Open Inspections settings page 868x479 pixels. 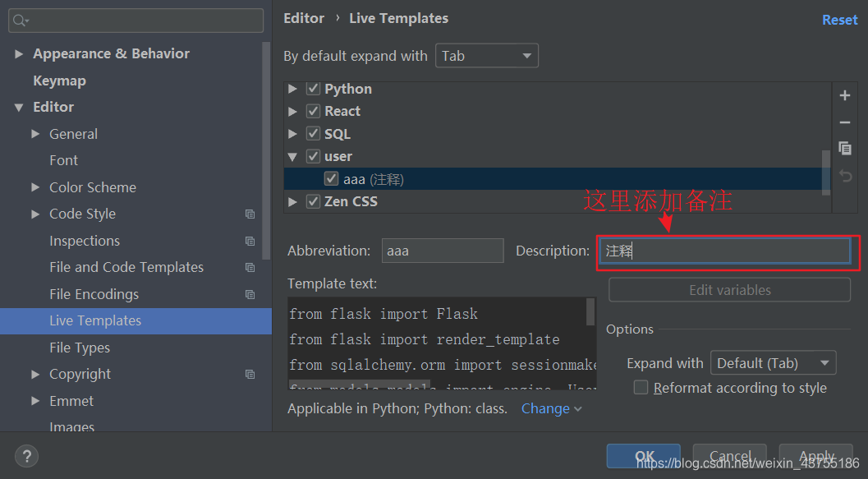[85, 241]
